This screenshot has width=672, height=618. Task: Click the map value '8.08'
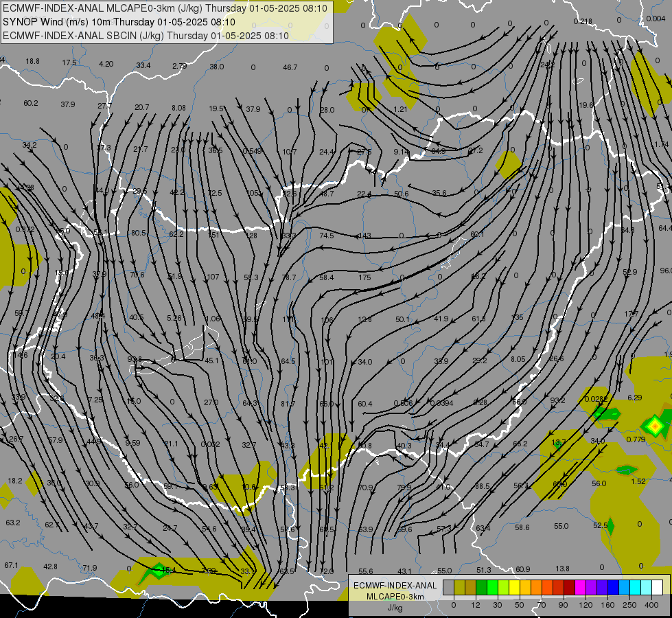[x=178, y=108]
